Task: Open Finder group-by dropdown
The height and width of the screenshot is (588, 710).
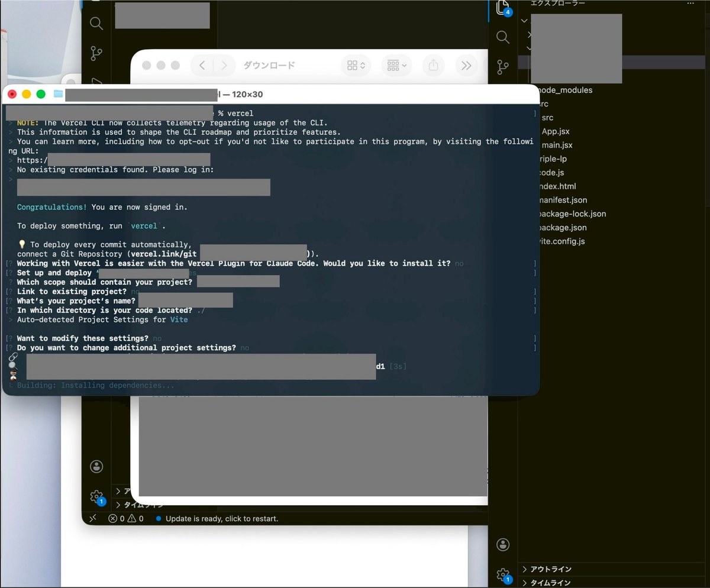Action: tap(397, 65)
